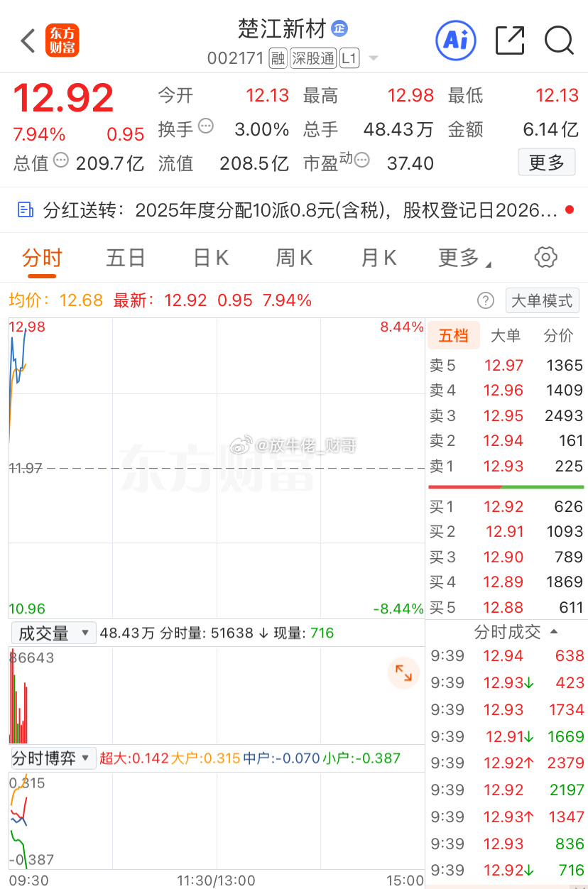Click the 更多 quote details button
Image resolution: width=588 pixels, height=889 pixels.
(x=546, y=163)
